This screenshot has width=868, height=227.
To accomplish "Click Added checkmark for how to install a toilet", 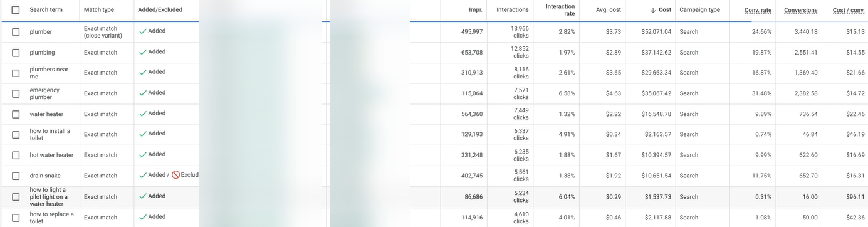I will click(142, 134).
